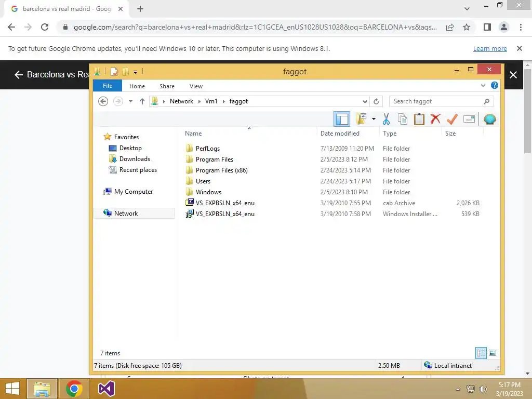
Task: Switch to Large icons view icon
Action: [493, 353]
